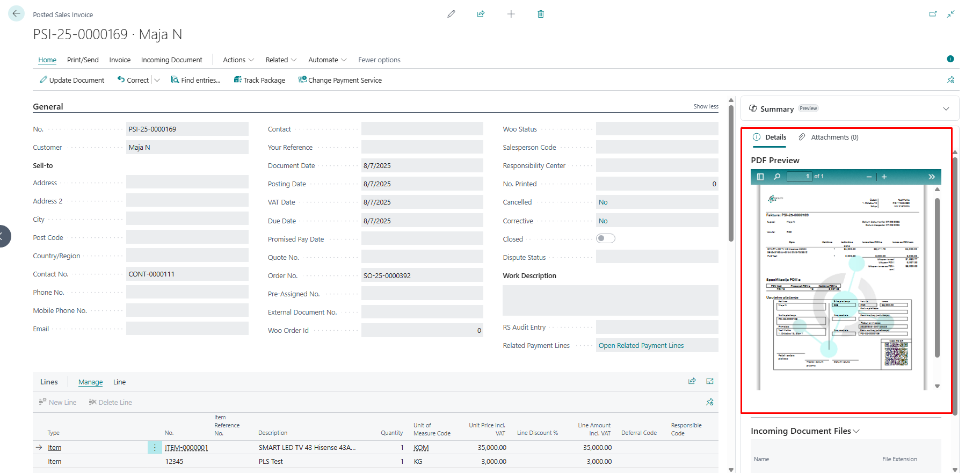
Task: Click the Customer field Maja N
Action: coord(187,147)
